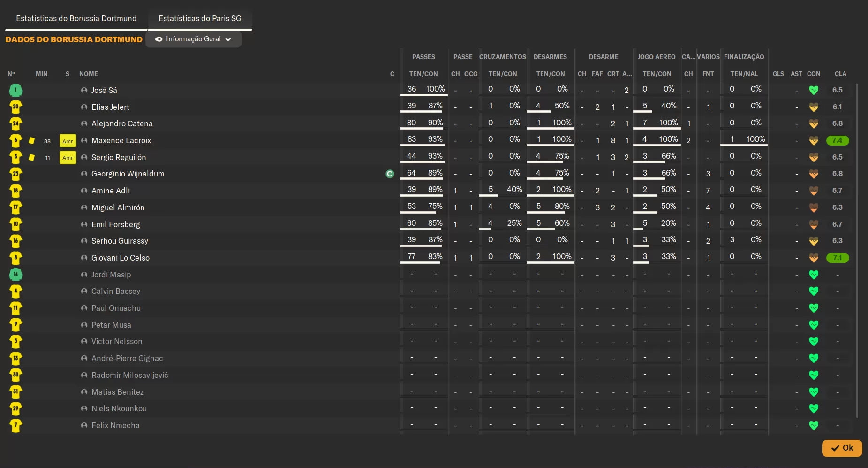Click the person icon beside Petar Musa

pyautogui.click(x=84, y=325)
